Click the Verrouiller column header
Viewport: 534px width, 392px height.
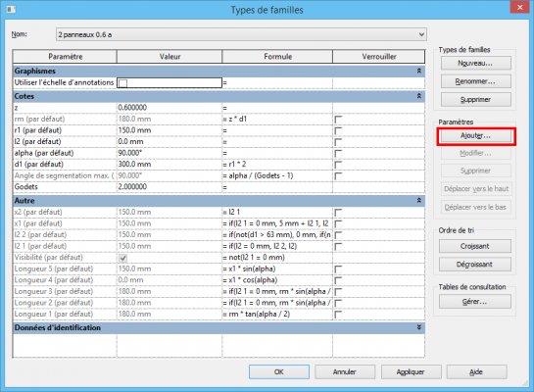pos(379,57)
